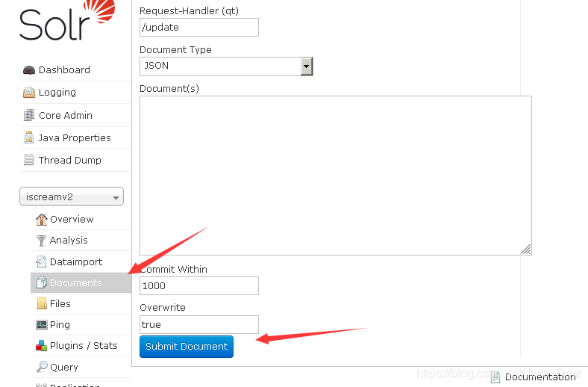Screen dimensions: 588x387
Task: Open the Document Type JSON dropdown
Action: [226, 66]
